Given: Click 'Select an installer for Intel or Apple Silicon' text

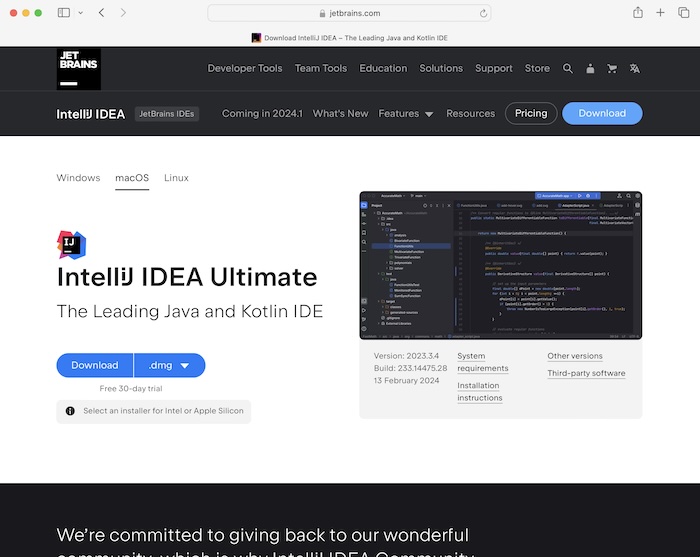Looking at the screenshot, I should tap(163, 411).
